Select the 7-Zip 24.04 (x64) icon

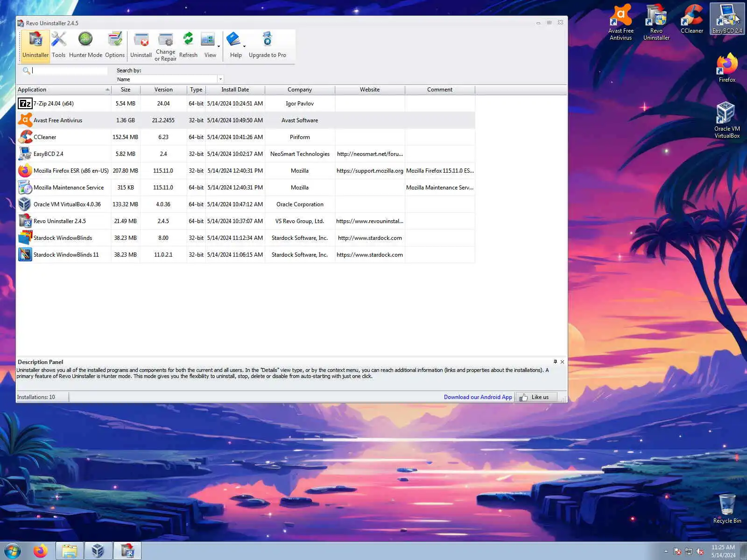coord(25,104)
